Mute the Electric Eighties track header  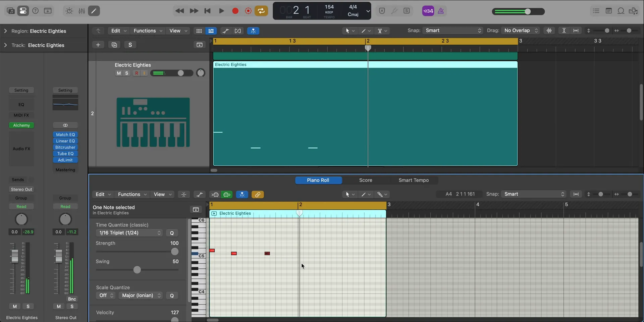click(x=119, y=73)
